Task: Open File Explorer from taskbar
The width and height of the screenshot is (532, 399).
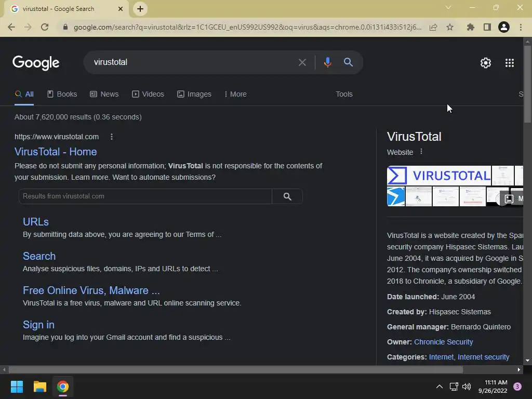Action: point(39,387)
